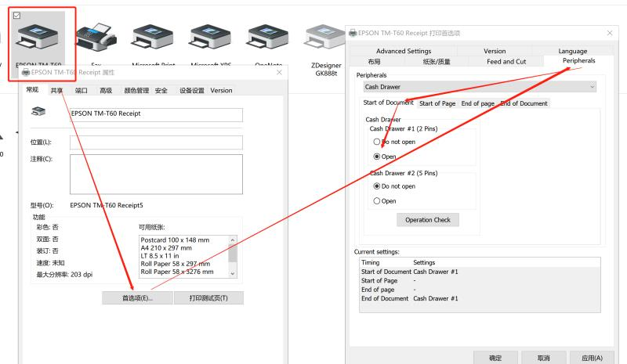Close the EPSON TM-T60 Receipt properties window

[x=279, y=72]
